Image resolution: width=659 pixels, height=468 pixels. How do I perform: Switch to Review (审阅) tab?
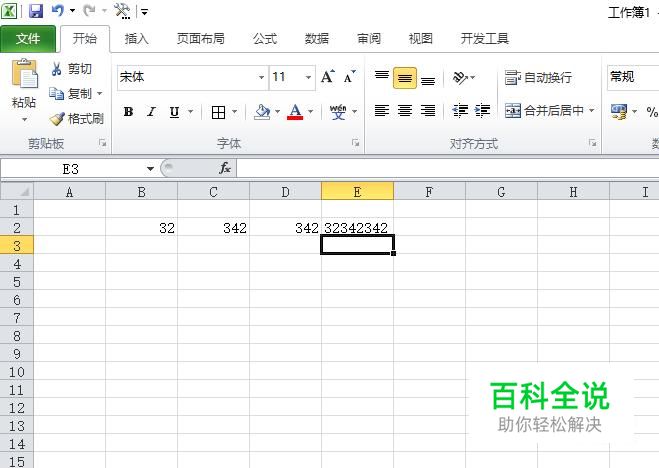(x=369, y=39)
